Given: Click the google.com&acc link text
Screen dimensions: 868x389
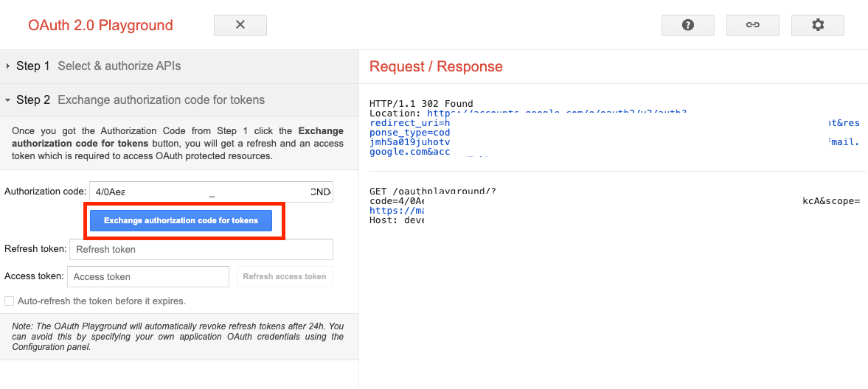Looking at the screenshot, I should tap(409, 152).
